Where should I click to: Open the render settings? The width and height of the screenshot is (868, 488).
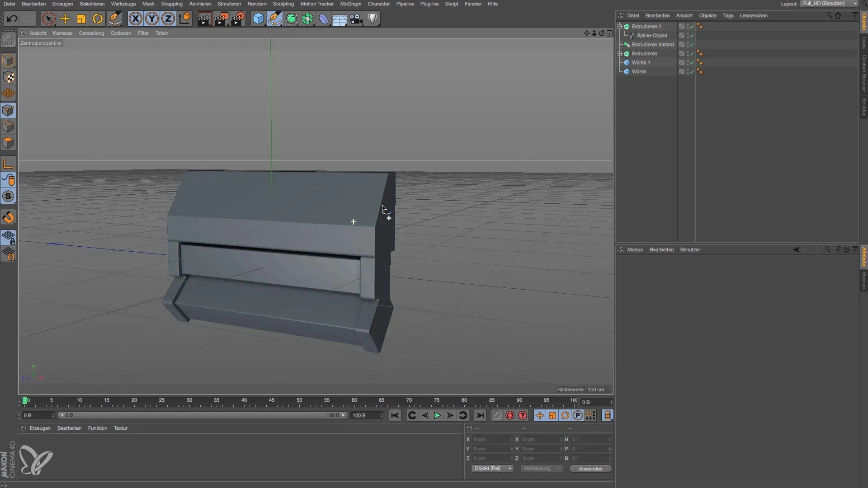(238, 19)
